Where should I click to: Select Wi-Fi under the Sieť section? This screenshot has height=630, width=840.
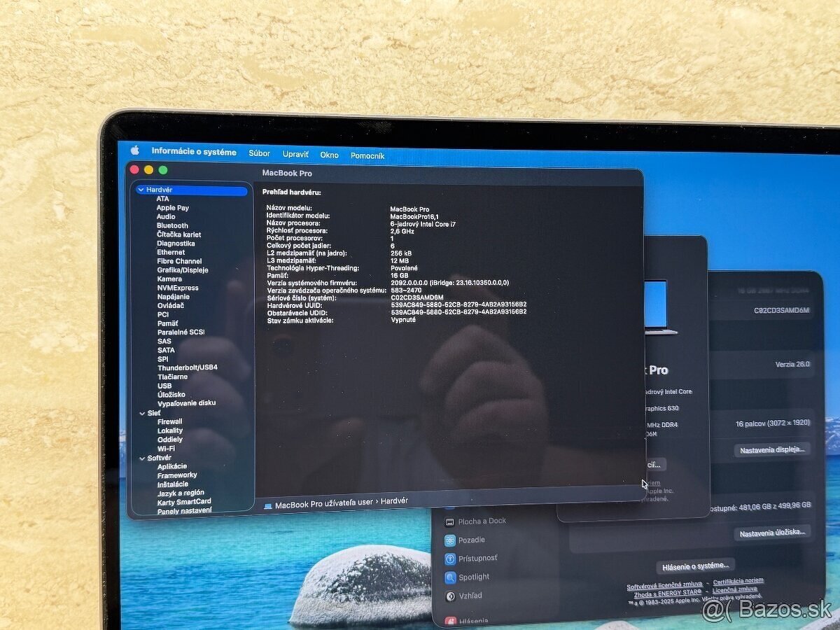pos(167,447)
